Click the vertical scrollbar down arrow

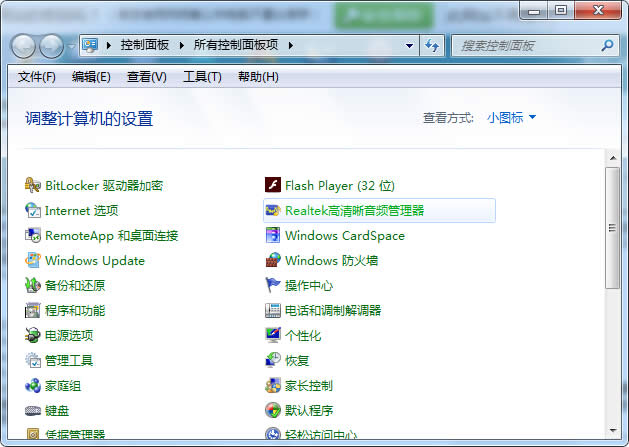(x=613, y=431)
